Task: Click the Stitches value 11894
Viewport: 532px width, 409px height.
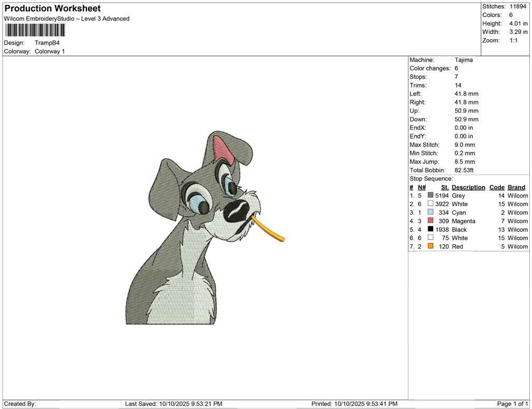Action: 517,6
